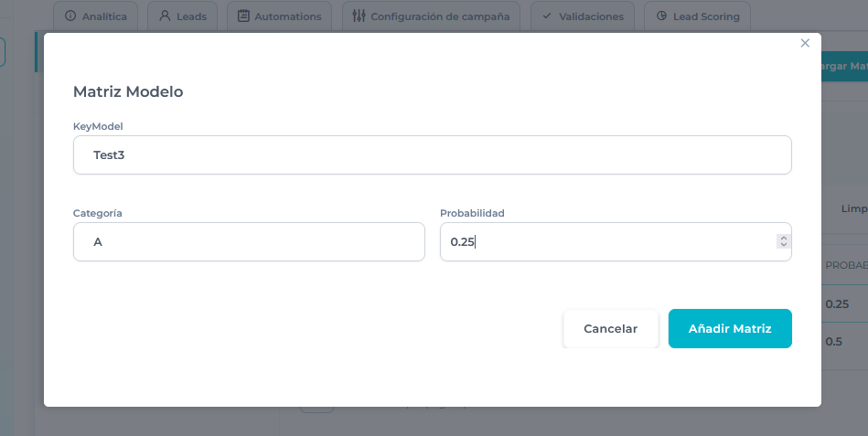Image resolution: width=868 pixels, height=436 pixels.
Task: Go to the Automations tab
Action: coord(288,16)
